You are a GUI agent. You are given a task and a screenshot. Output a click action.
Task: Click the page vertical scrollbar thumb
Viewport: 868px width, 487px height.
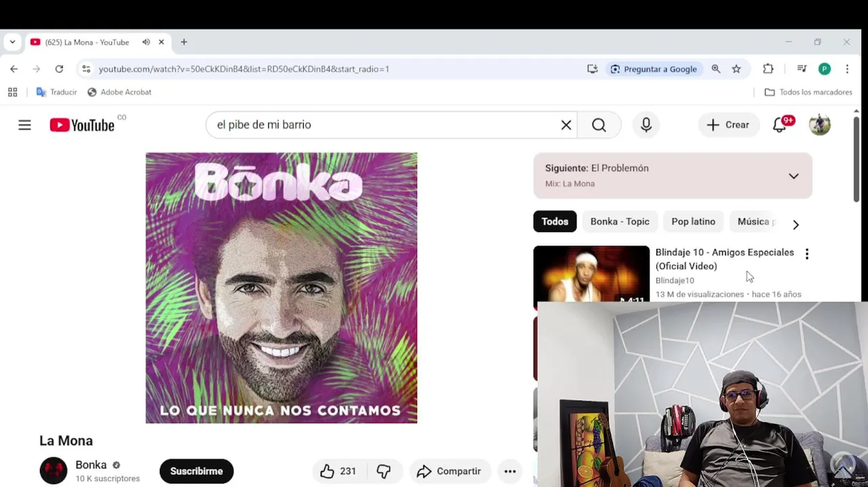click(x=856, y=159)
